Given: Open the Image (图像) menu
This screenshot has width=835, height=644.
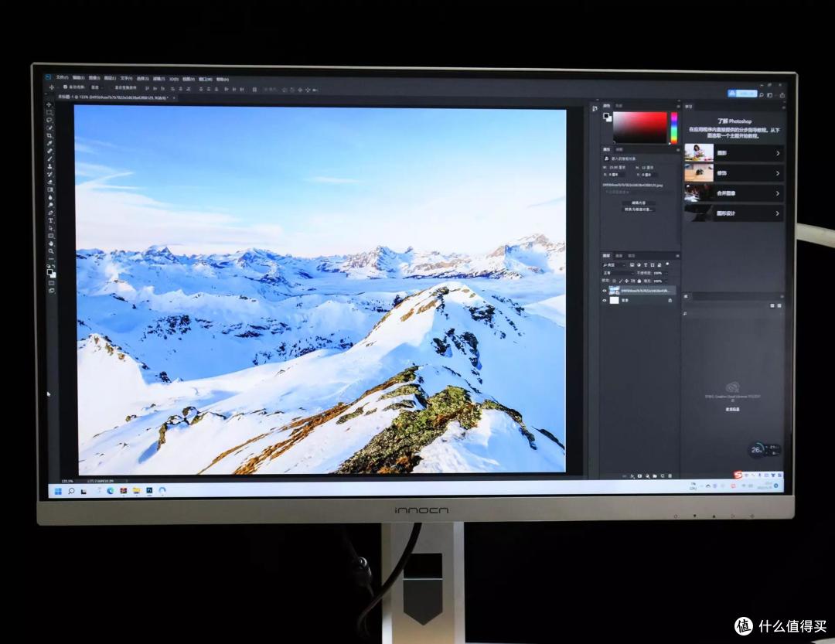Looking at the screenshot, I should tap(95, 78).
